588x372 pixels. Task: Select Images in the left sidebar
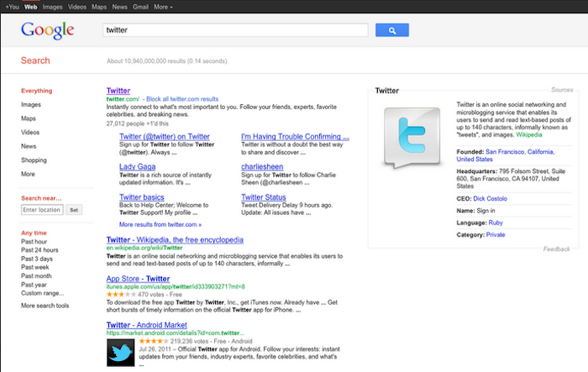31,104
